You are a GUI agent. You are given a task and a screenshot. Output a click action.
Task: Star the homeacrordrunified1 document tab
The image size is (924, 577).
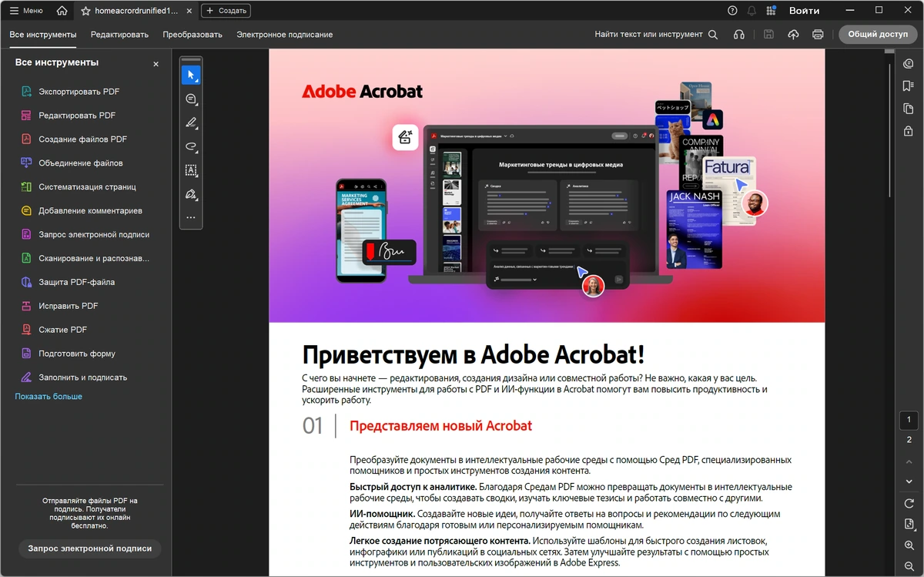pyautogui.click(x=85, y=11)
